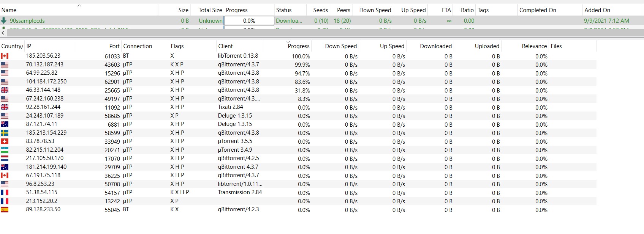Viewport: 644px width, 234px height.
Task: Click the K X H P flags cell
Action: 179,192
